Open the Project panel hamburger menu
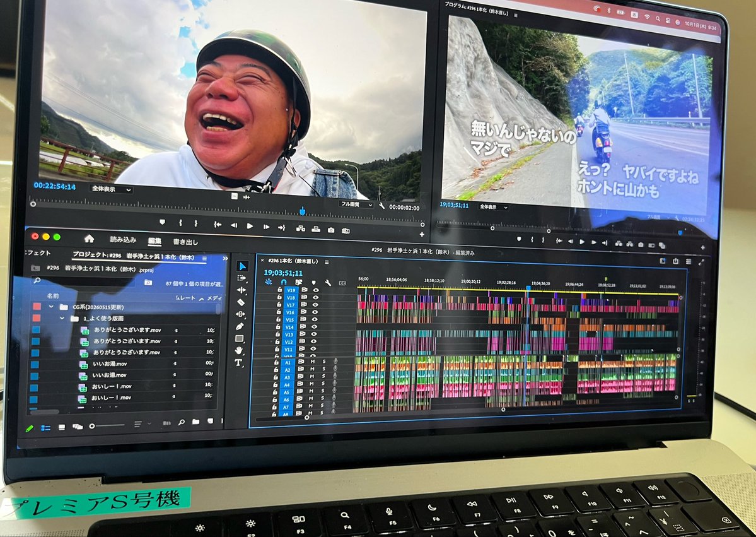Viewport: 756px width, 537px height. [204, 258]
